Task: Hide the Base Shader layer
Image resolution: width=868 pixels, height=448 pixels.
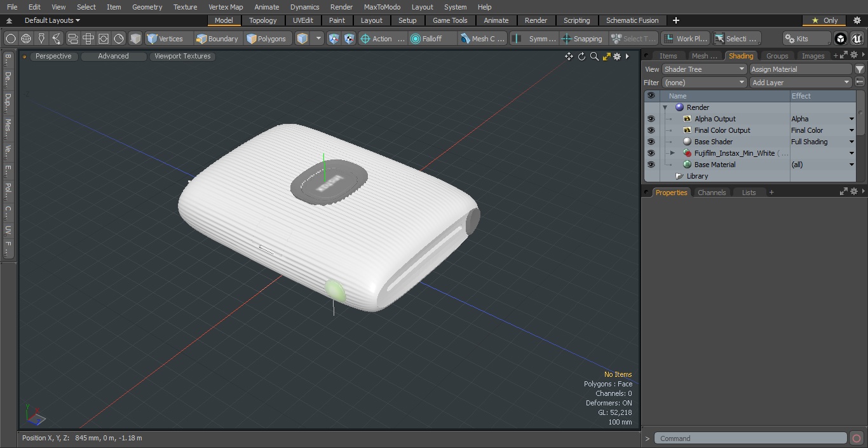Action: click(x=651, y=142)
